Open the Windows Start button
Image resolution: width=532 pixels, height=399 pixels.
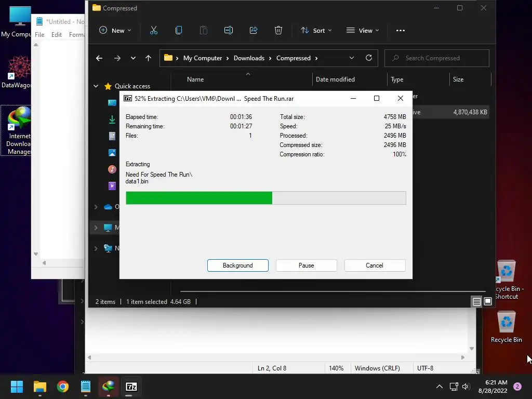(17, 387)
